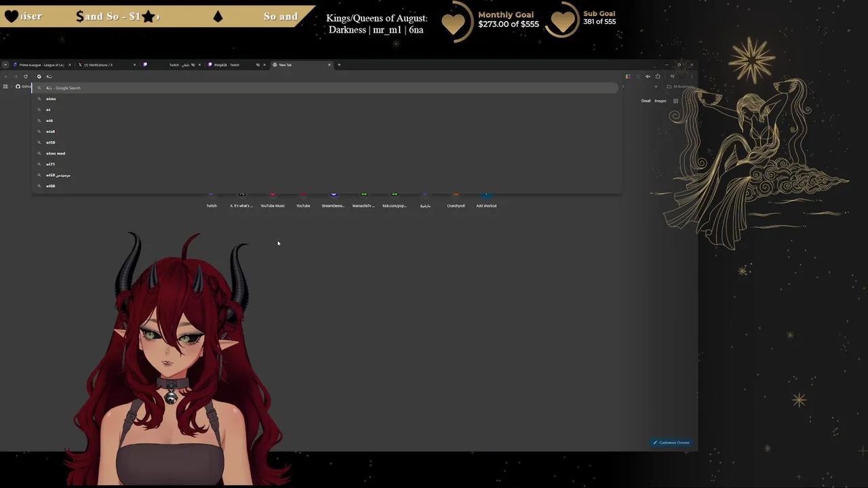Click the browser back arrow

[6, 77]
